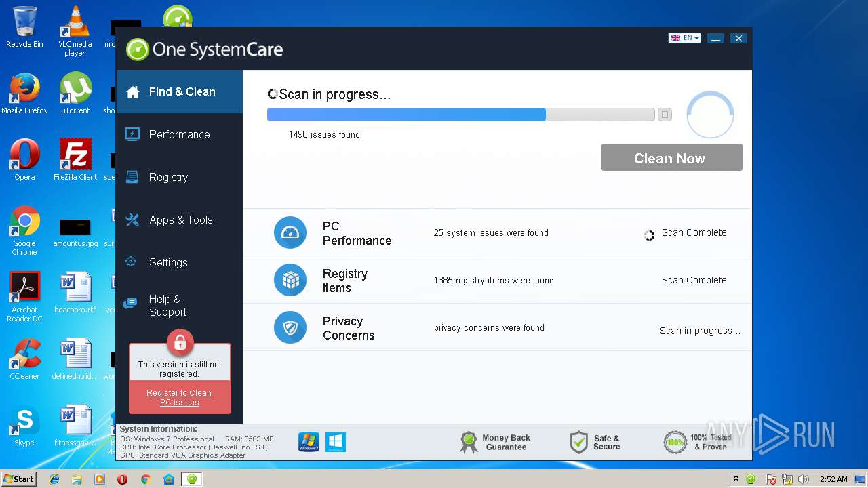
Task: Click the Help & Support chat icon
Action: point(131,304)
